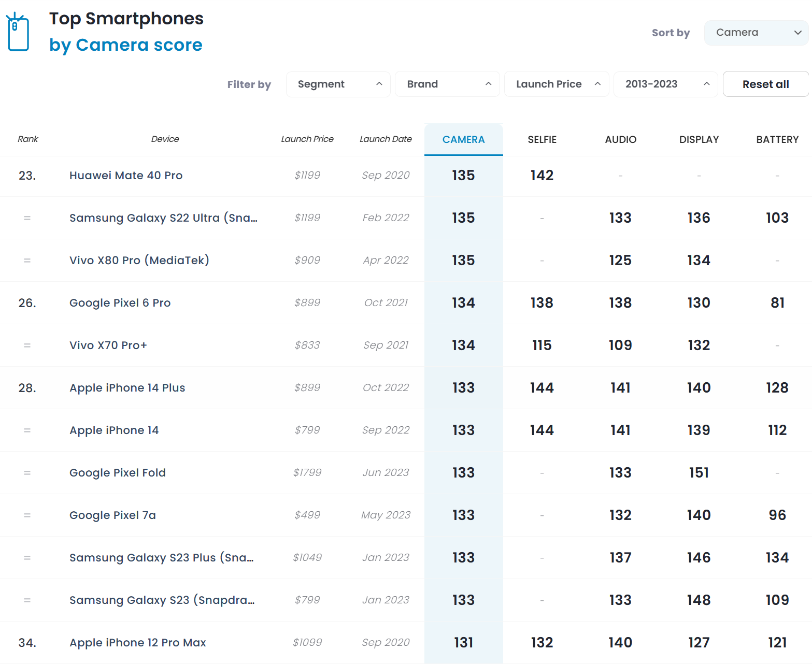The height and width of the screenshot is (664, 812).
Task: Select the BATTERY column header
Action: point(777,139)
